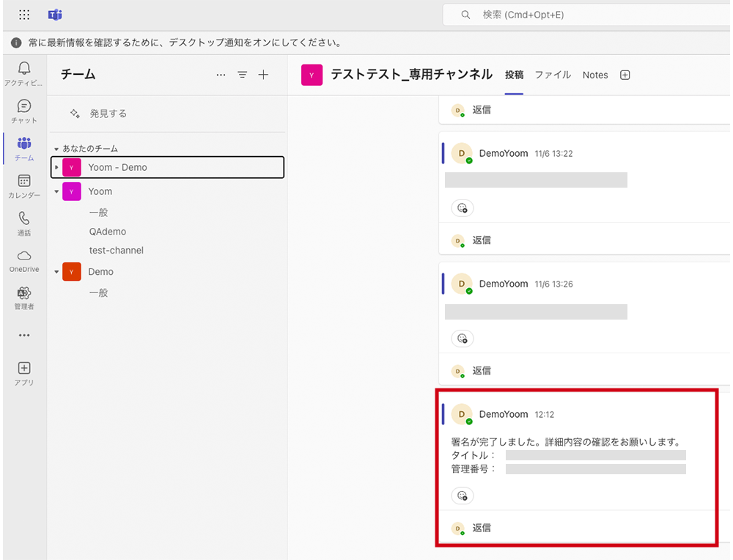
Task: Click the info icon in notification banner
Action: [x=16, y=43]
